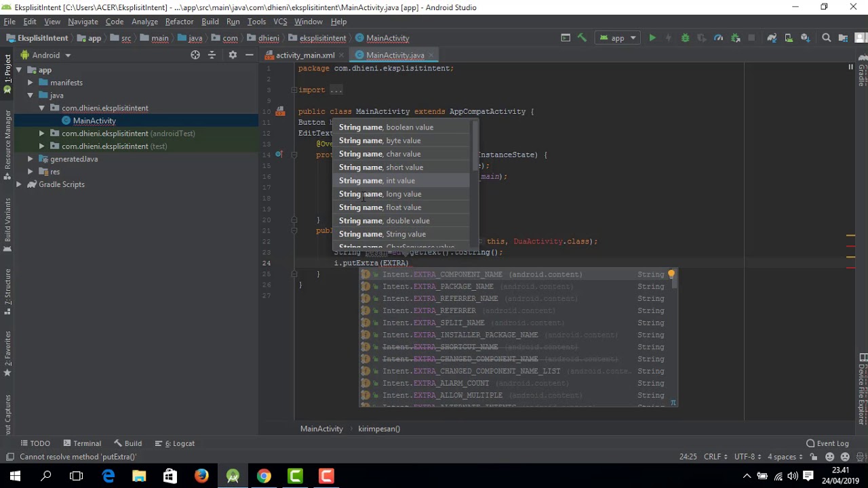The height and width of the screenshot is (488, 868).
Task: Select MainActivity in the project tree
Action: [x=94, y=121]
